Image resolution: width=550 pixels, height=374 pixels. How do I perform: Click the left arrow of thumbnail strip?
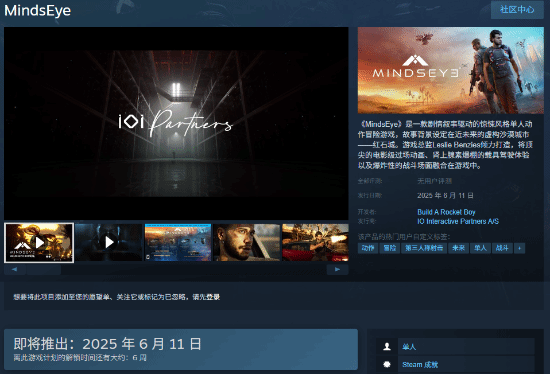[x=14, y=269]
